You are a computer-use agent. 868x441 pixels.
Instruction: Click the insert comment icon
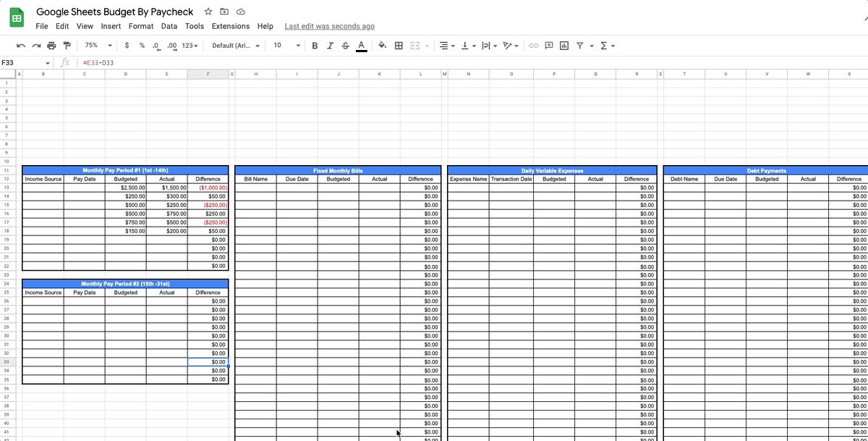coord(549,46)
